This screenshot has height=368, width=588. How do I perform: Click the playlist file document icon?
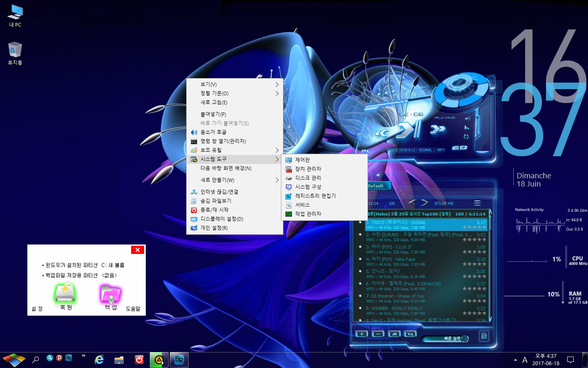coord(484,336)
